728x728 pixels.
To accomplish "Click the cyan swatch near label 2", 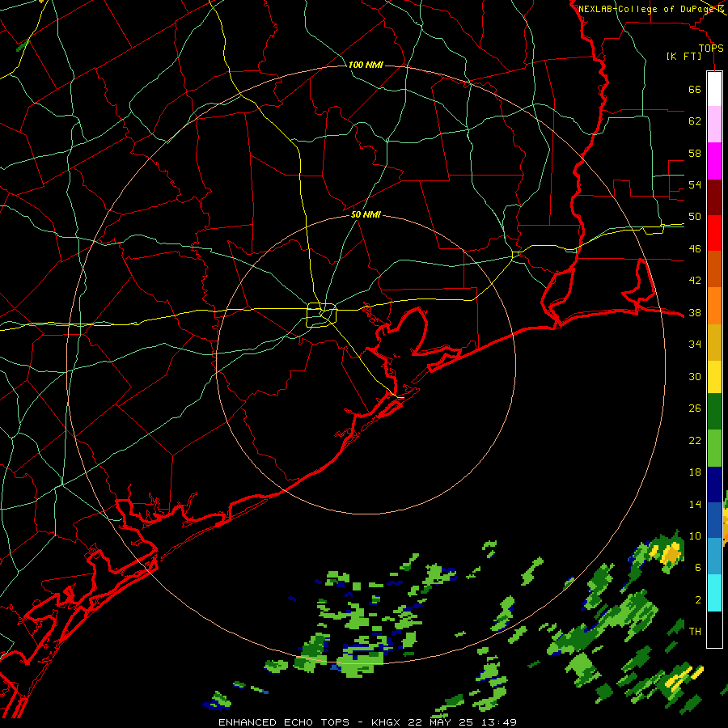I will tap(714, 594).
